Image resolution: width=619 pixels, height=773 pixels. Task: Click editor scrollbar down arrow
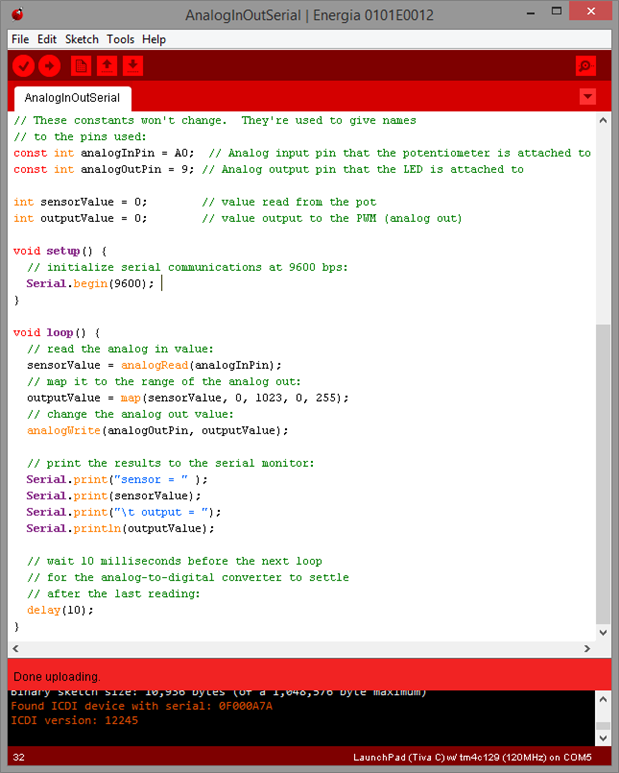[x=603, y=632]
